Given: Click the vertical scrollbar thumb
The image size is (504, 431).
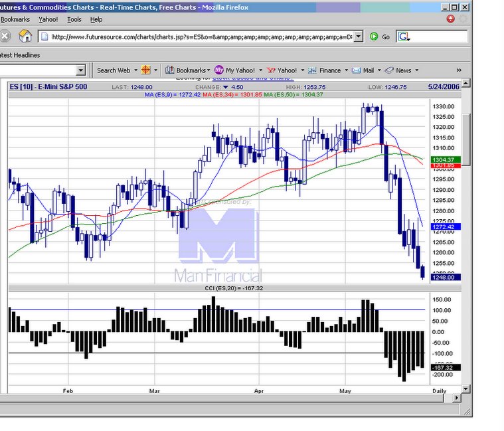Looking at the screenshot, I should [466, 139].
